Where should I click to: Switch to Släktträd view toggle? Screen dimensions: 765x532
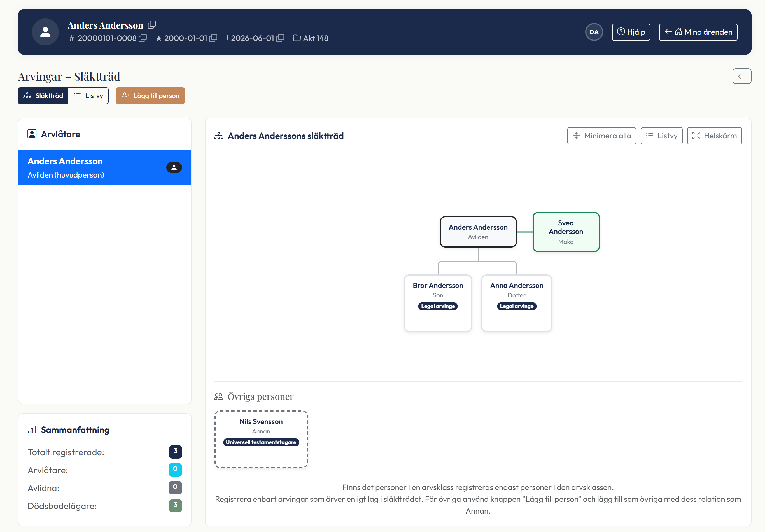43,96
